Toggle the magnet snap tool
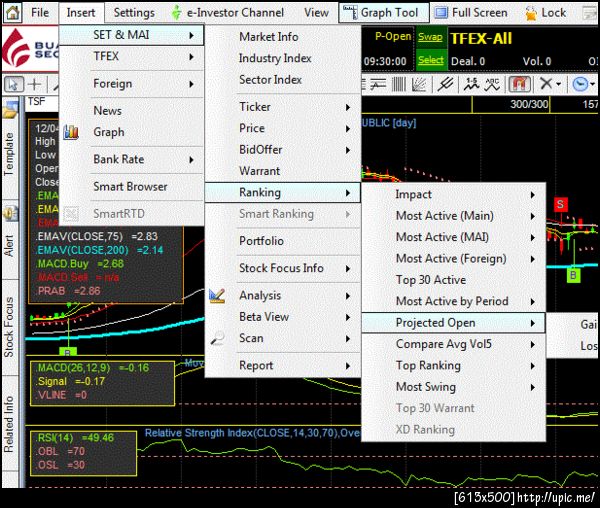Viewport: 600px width, 508px height. pos(519,84)
